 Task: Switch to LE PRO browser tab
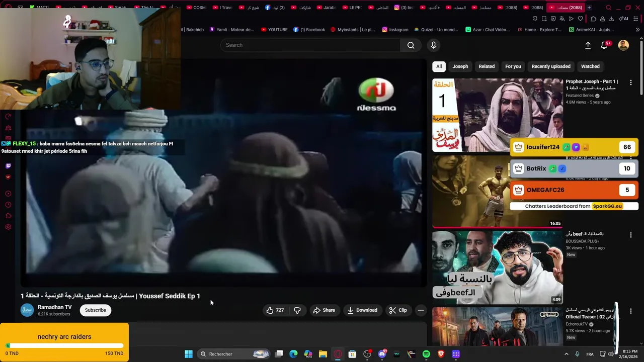(x=352, y=8)
